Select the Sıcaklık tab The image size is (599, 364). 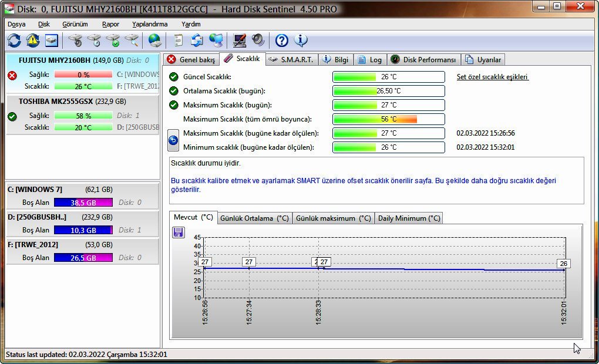point(243,59)
